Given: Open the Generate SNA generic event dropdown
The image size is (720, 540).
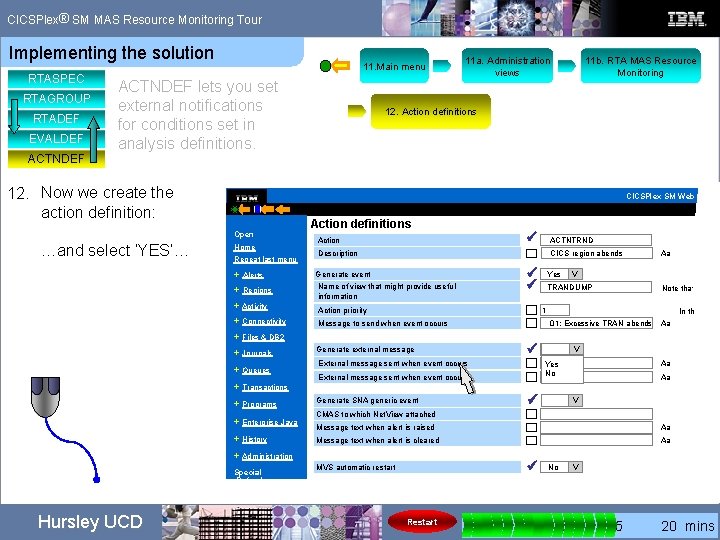Looking at the screenshot, I should [575, 400].
